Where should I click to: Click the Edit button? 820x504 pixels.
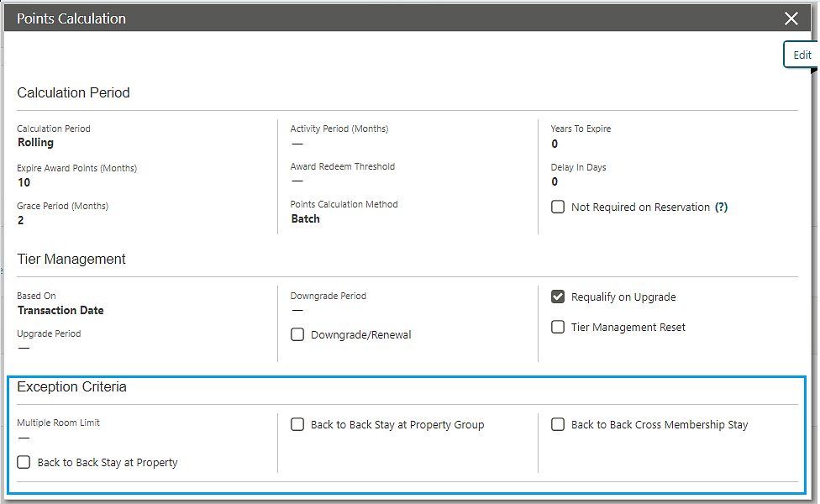pyautogui.click(x=802, y=55)
